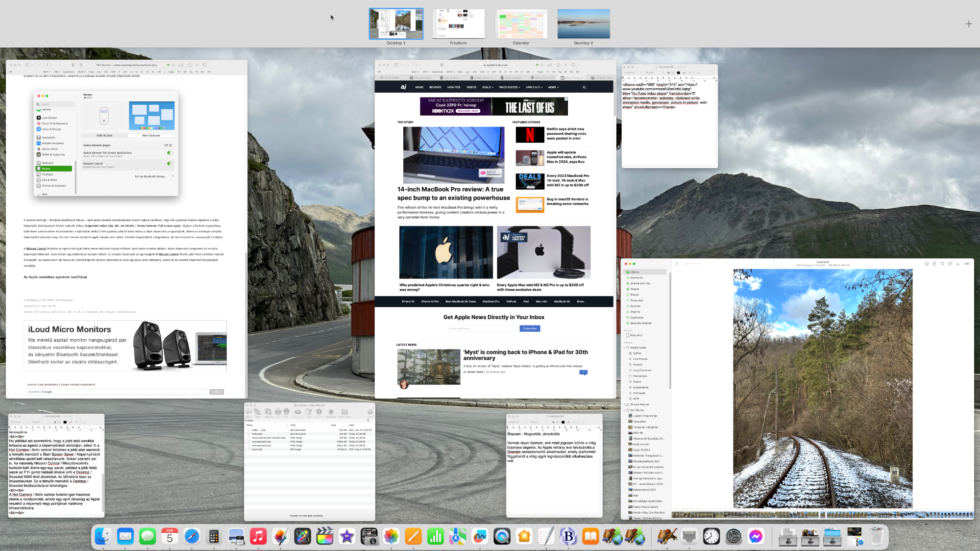Click New Folder icon in Fetch toolbar

(x=344, y=412)
